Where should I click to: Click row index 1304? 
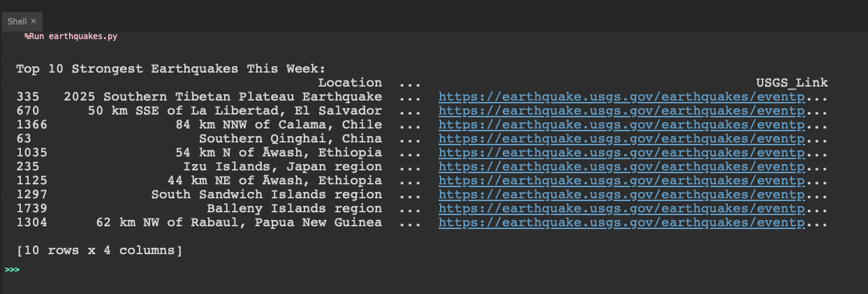click(x=31, y=222)
